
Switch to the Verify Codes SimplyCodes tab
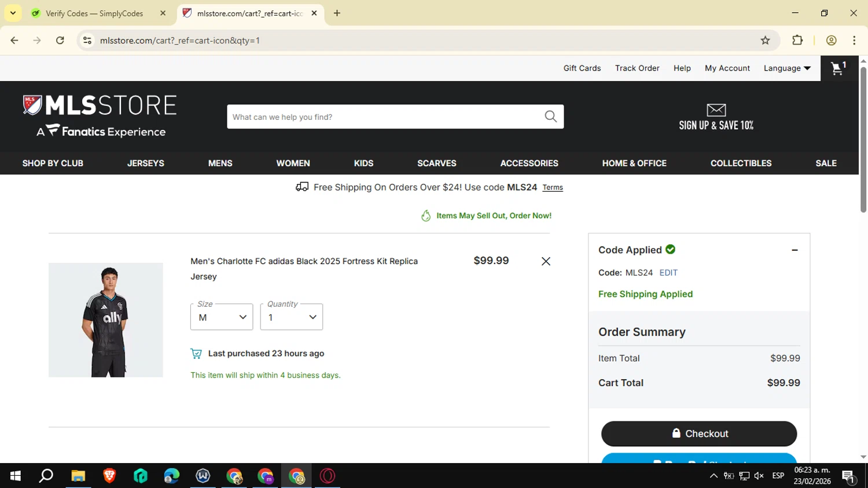[x=94, y=13]
